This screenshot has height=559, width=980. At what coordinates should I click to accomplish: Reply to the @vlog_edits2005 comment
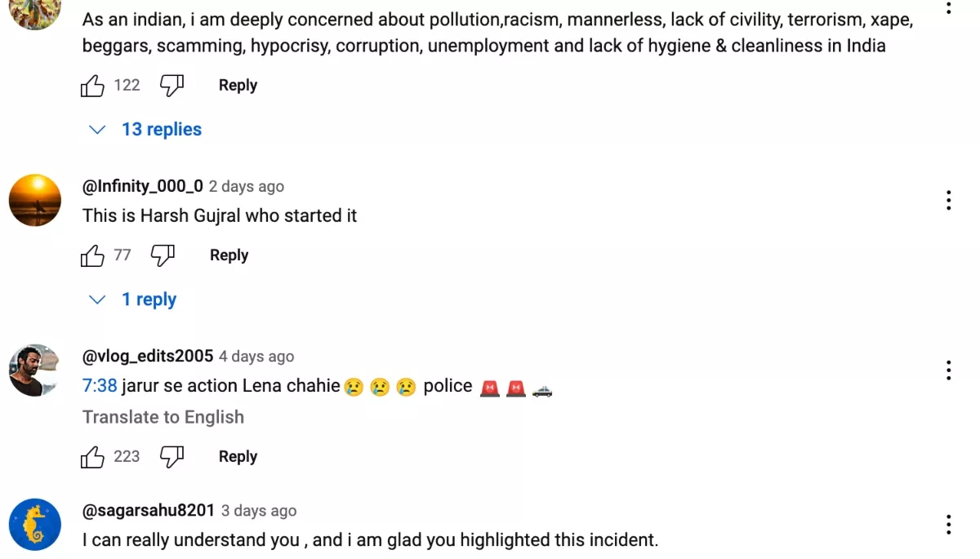[x=238, y=457]
